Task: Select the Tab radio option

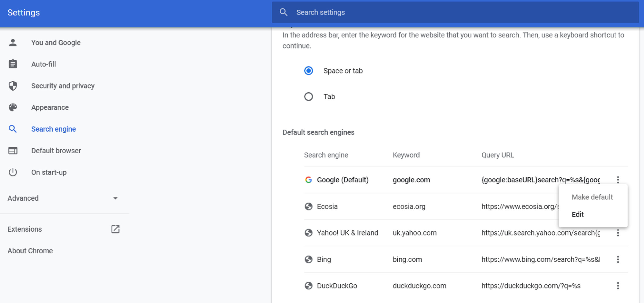Action: click(x=308, y=97)
